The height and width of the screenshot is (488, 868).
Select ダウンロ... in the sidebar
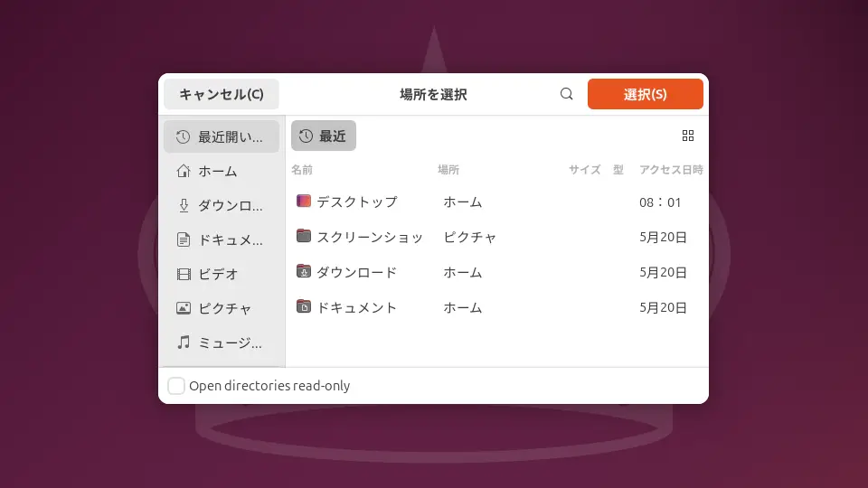click(222, 206)
